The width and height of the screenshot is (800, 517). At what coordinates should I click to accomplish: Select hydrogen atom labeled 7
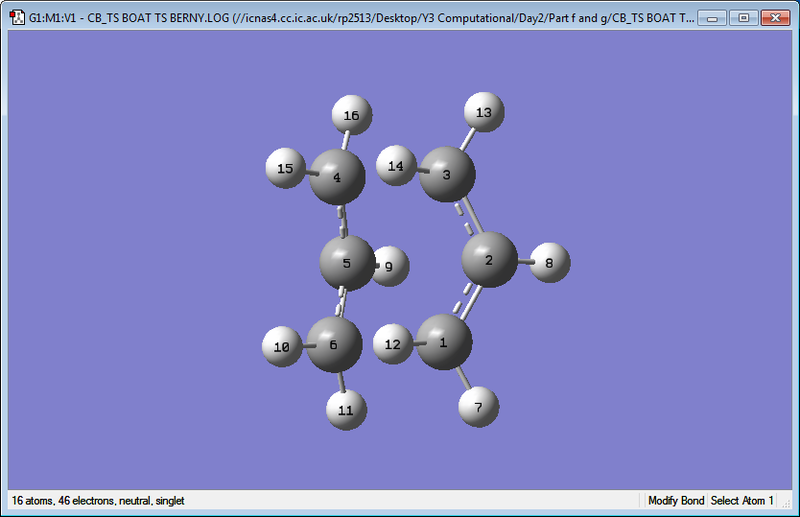point(479,407)
